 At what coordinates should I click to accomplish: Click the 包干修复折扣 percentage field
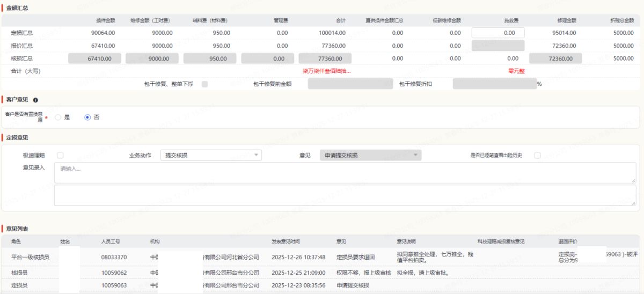(x=494, y=84)
